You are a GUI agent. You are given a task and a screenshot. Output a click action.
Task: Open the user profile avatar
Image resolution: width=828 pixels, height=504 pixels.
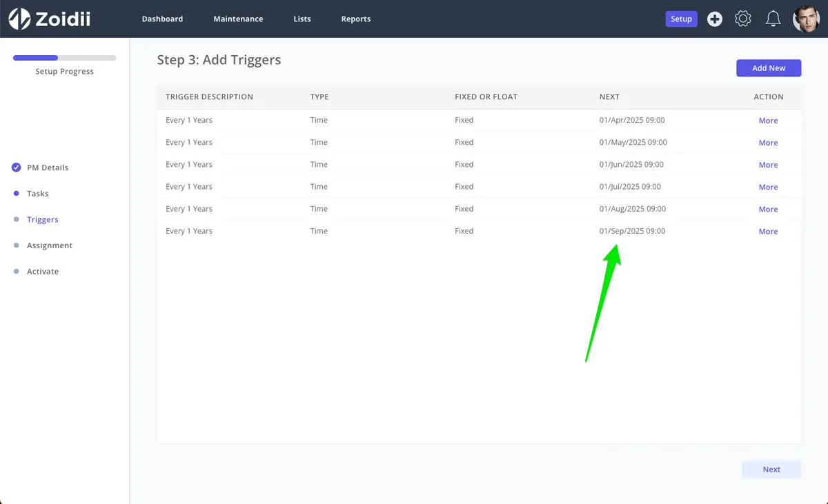coord(806,19)
